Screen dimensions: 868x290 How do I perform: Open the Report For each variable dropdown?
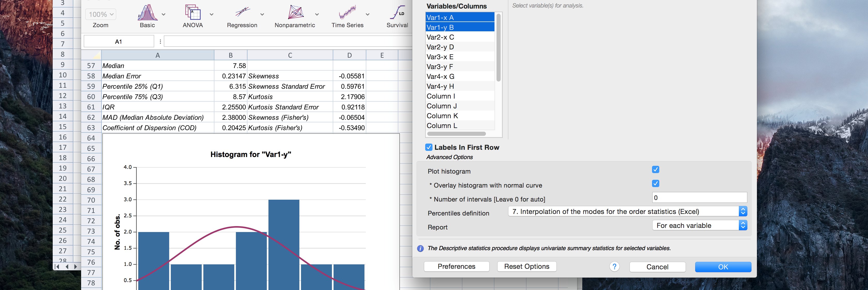pyautogui.click(x=700, y=225)
